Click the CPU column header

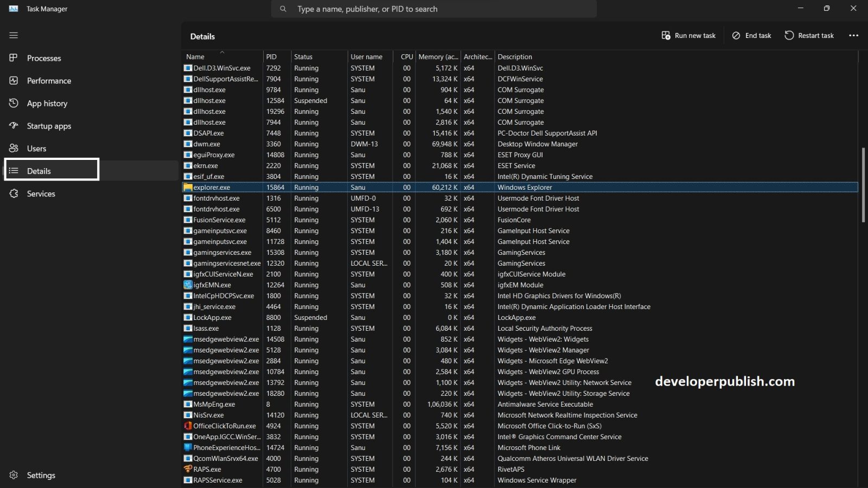tap(406, 56)
